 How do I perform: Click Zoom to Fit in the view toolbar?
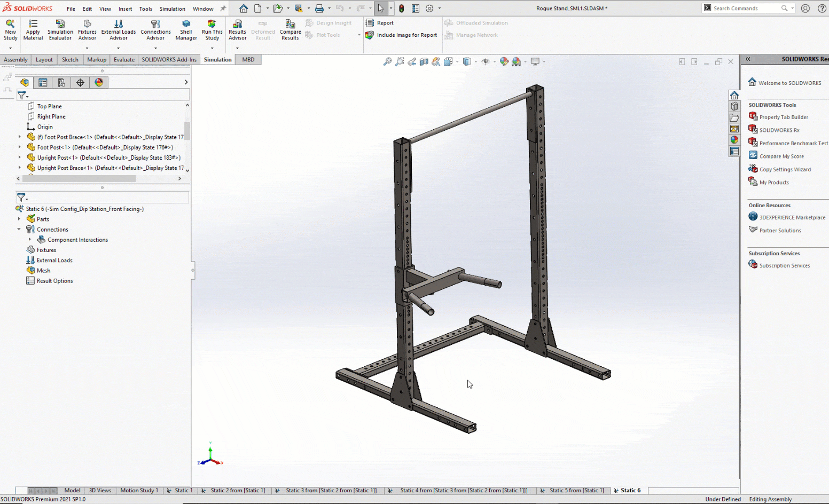coord(387,61)
